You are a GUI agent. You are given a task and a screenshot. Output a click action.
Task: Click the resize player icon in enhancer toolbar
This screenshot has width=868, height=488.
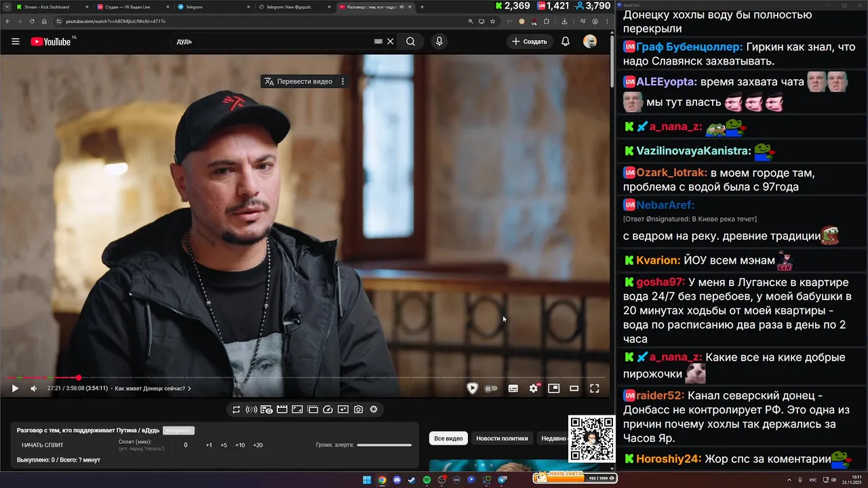pos(297,409)
